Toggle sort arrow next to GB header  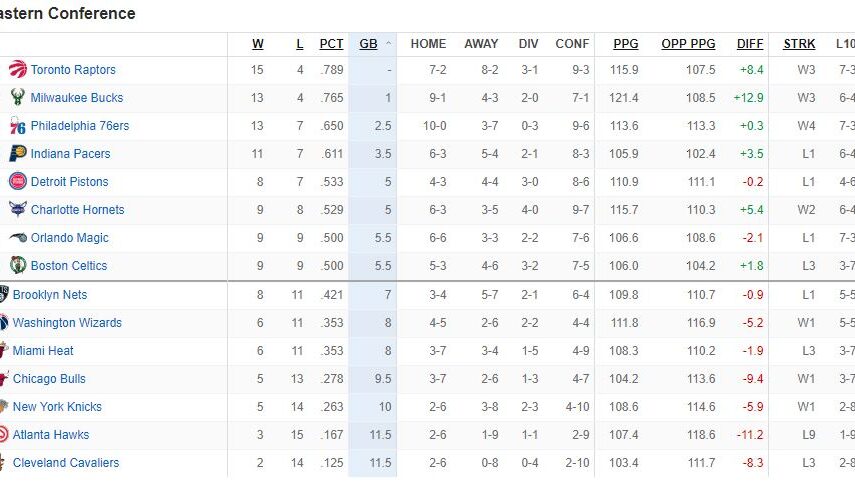point(388,44)
